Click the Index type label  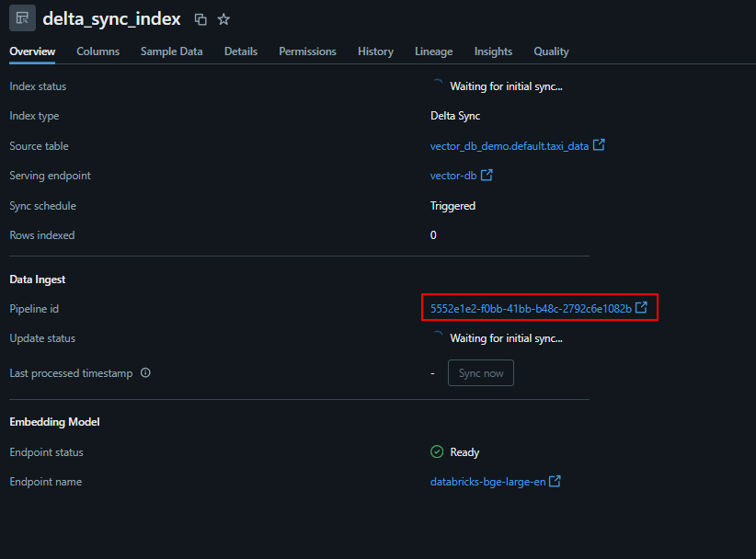pyautogui.click(x=34, y=116)
